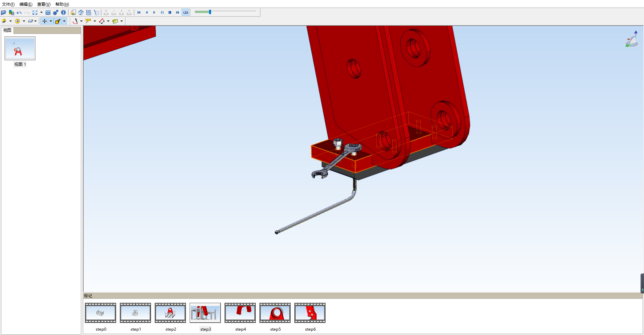
Task: Play the animation backward
Action: [x=147, y=12]
